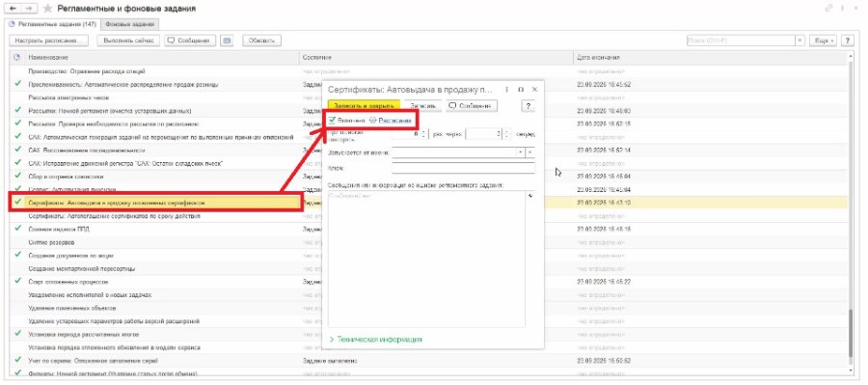The height and width of the screenshot is (385, 868).
Task: Click Задание выполнено in Учет по сериям row
Action: 330,361
